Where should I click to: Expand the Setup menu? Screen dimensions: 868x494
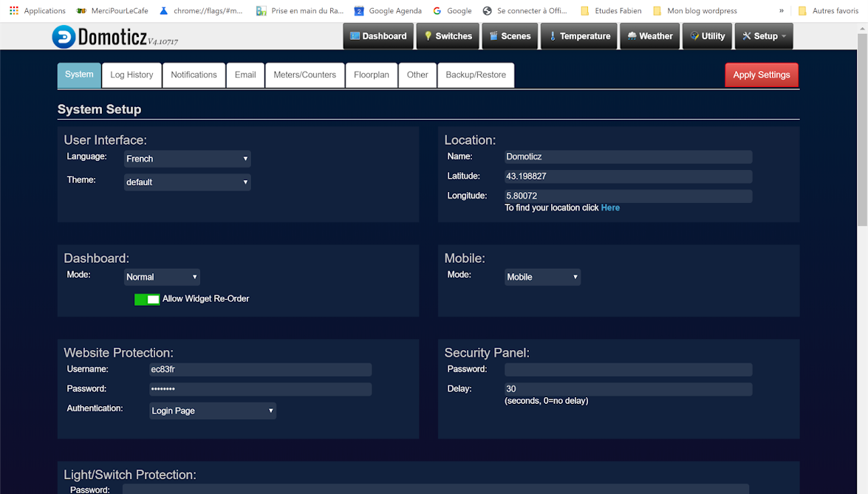tap(764, 36)
